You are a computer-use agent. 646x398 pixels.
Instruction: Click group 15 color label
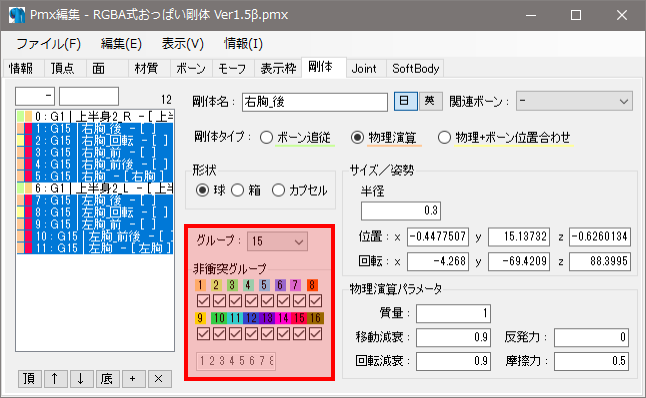pyautogui.click(x=300, y=318)
